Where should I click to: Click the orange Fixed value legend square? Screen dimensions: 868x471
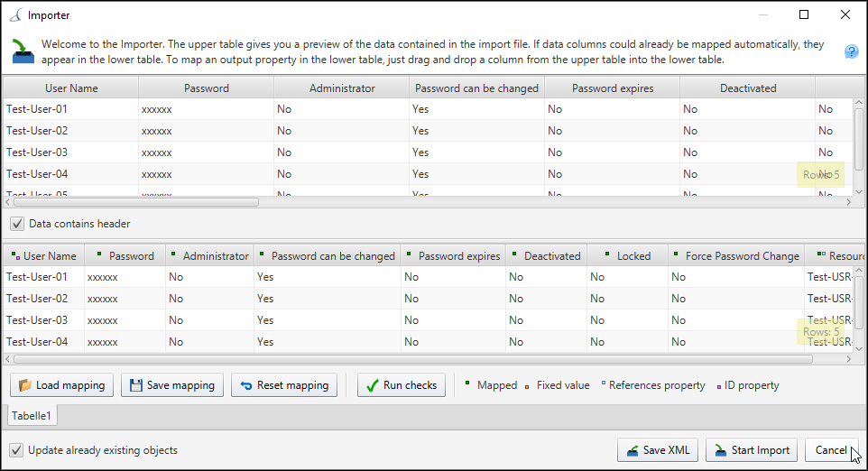point(527,387)
